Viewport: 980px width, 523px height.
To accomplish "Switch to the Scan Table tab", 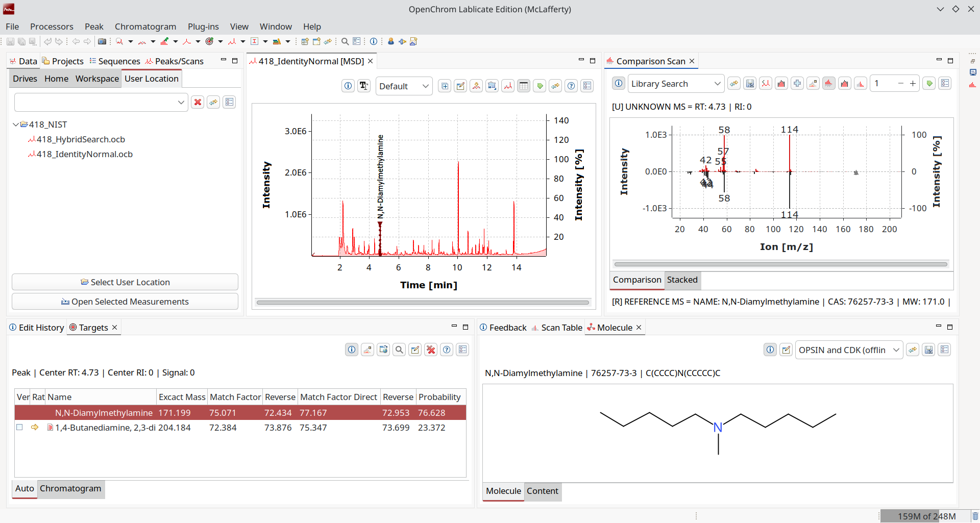I will pyautogui.click(x=561, y=328).
